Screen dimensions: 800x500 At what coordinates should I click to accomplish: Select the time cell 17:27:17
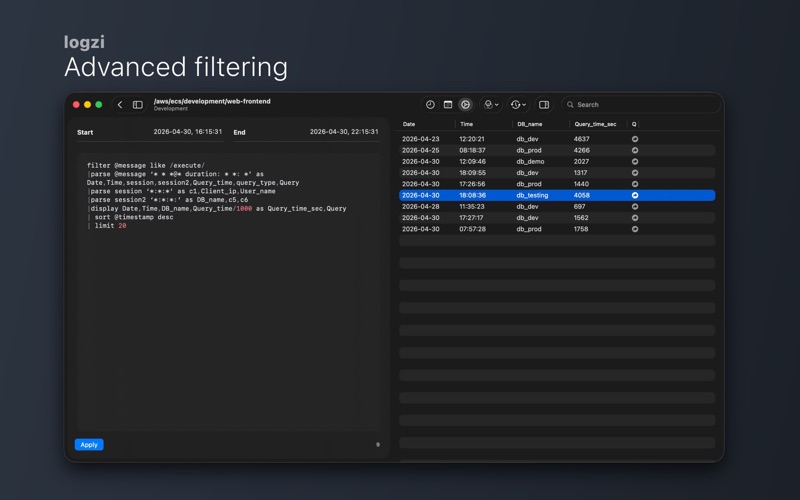pyautogui.click(x=471, y=218)
